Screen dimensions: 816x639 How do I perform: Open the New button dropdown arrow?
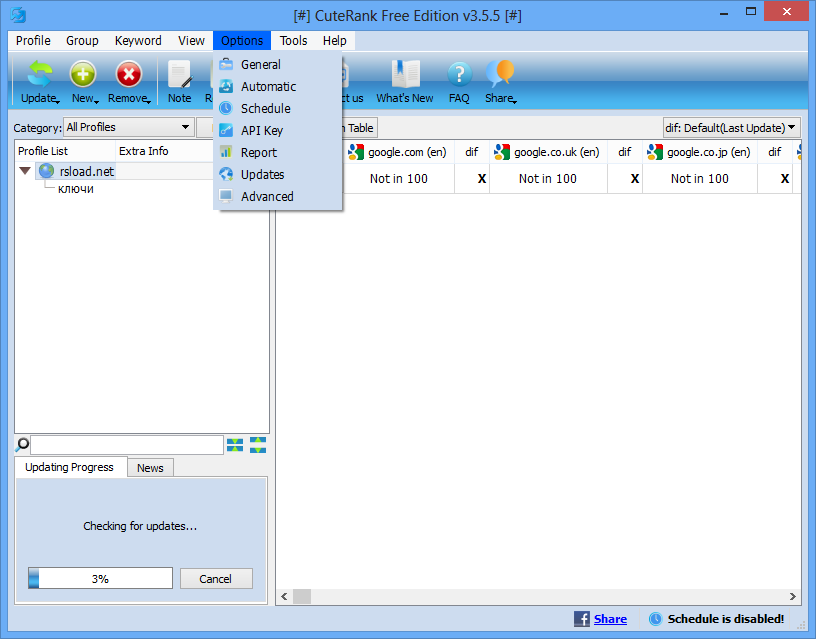[97, 102]
